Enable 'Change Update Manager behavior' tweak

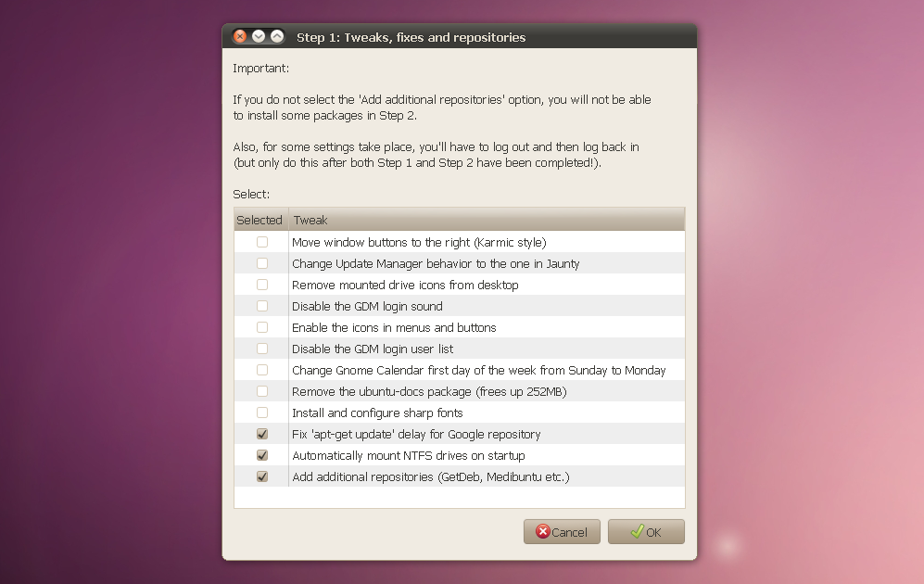262,263
